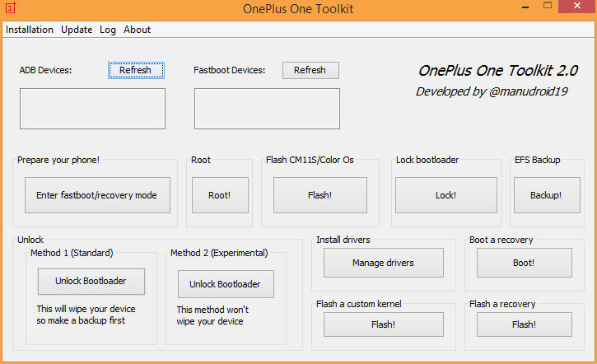The height and width of the screenshot is (364, 597).
Task: Click the Lock! bootloader button
Action: tap(445, 195)
